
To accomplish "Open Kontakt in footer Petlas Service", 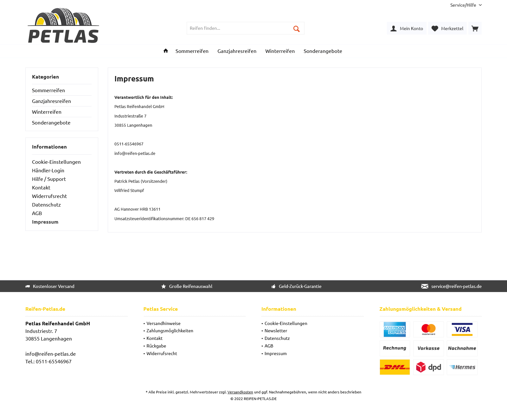I will coord(155,338).
